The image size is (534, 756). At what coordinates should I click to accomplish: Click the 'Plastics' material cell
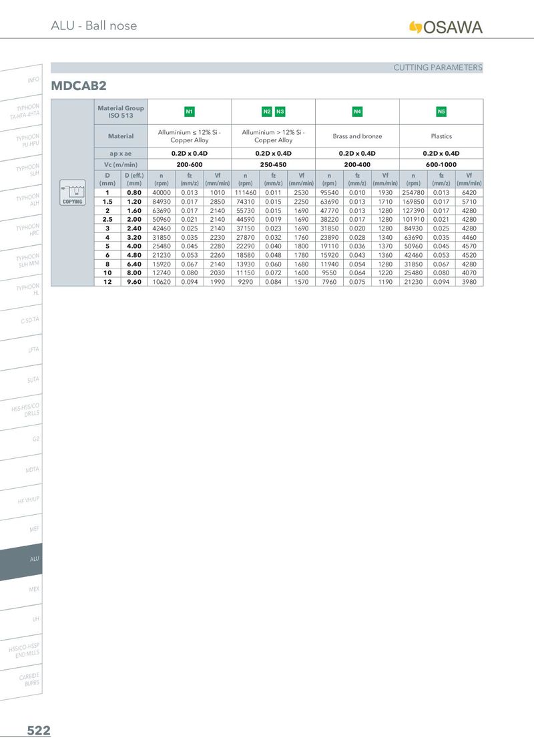(441, 136)
